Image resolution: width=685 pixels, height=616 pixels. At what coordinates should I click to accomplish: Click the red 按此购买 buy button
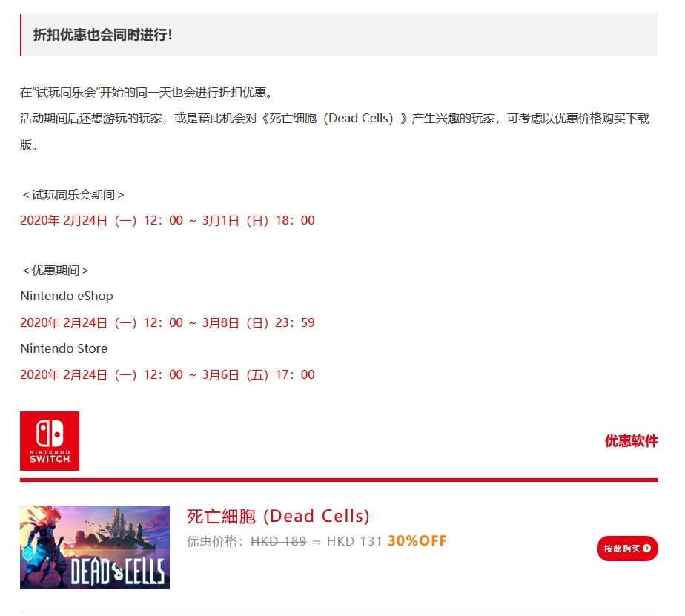point(627,549)
